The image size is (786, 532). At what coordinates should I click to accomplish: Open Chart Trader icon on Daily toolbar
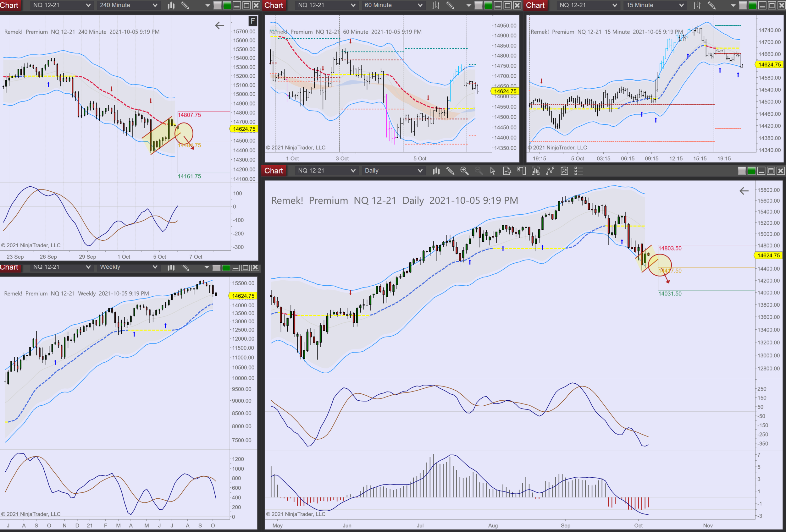coord(521,171)
